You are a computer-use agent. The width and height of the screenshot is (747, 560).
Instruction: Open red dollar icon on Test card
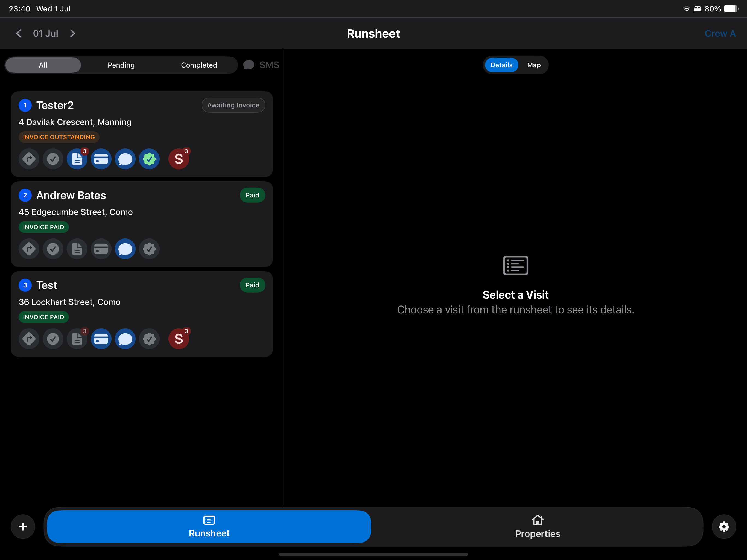(179, 339)
